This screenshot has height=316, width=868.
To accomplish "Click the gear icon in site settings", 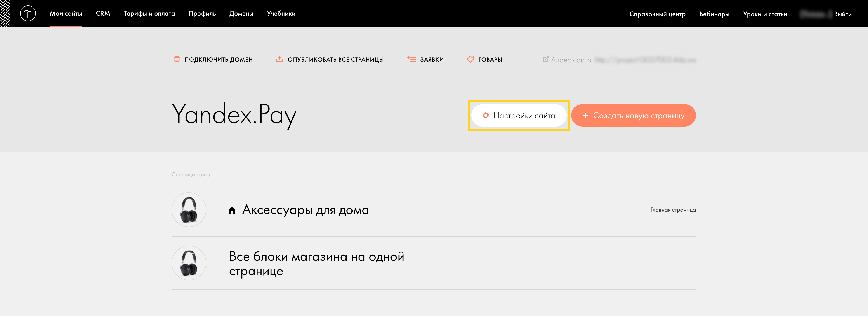I will pos(486,115).
